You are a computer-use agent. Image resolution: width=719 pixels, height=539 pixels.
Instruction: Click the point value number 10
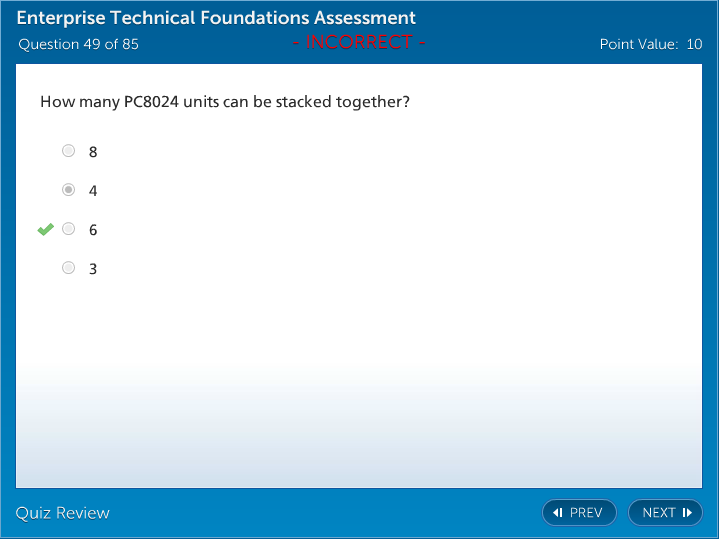[x=694, y=44]
